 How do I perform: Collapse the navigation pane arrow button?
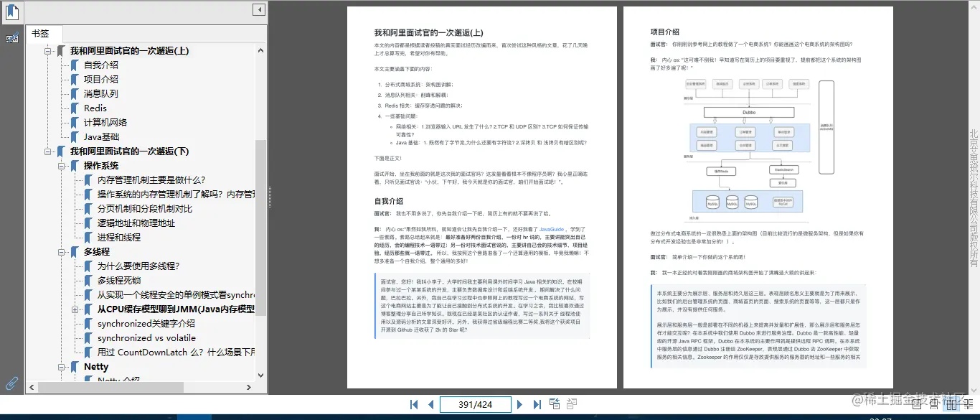pos(260,9)
